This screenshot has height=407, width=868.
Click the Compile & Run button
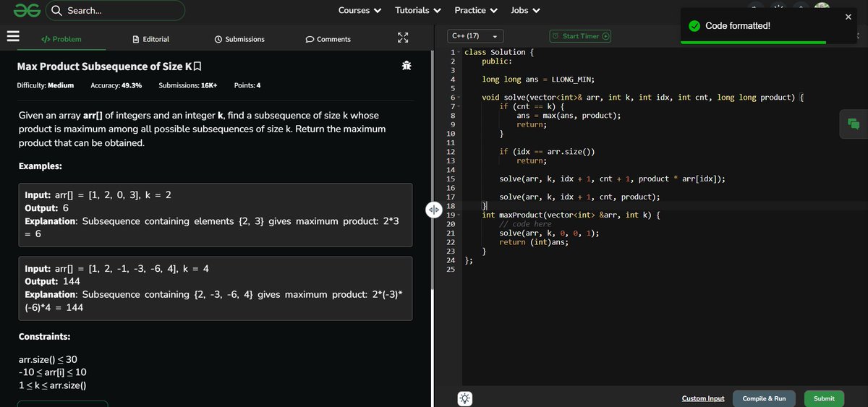764,398
